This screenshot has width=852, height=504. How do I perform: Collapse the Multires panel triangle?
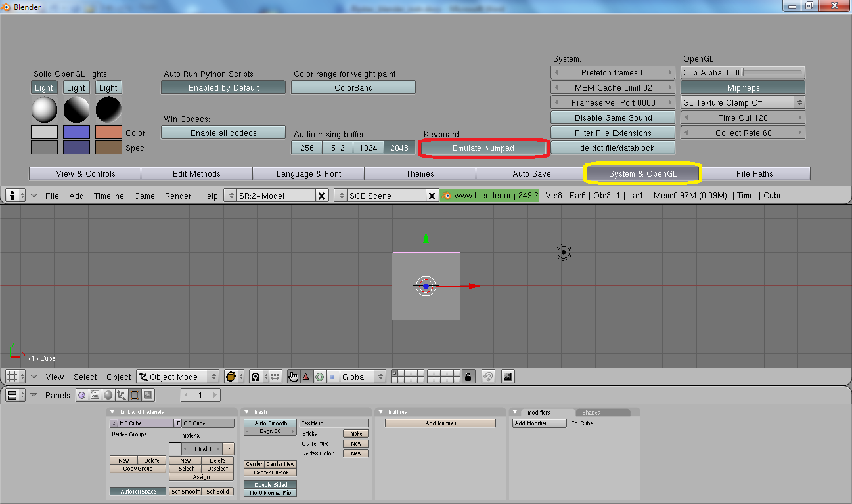tap(380, 412)
